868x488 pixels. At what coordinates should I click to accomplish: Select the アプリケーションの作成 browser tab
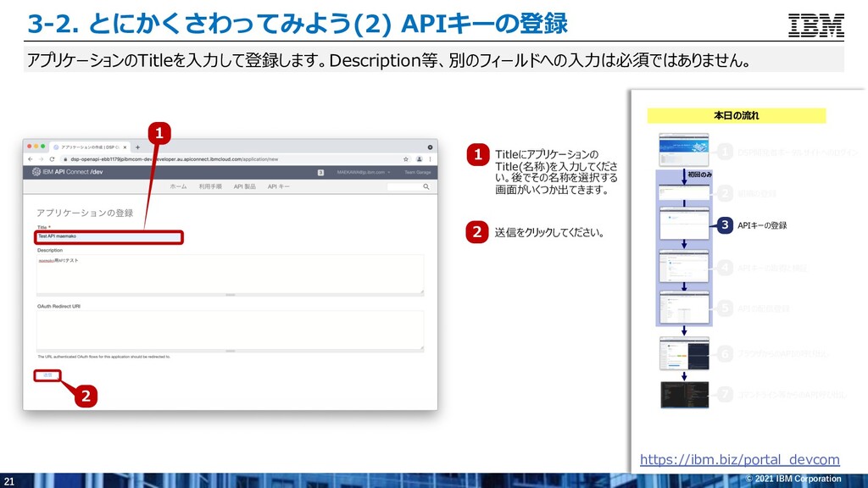pos(90,147)
